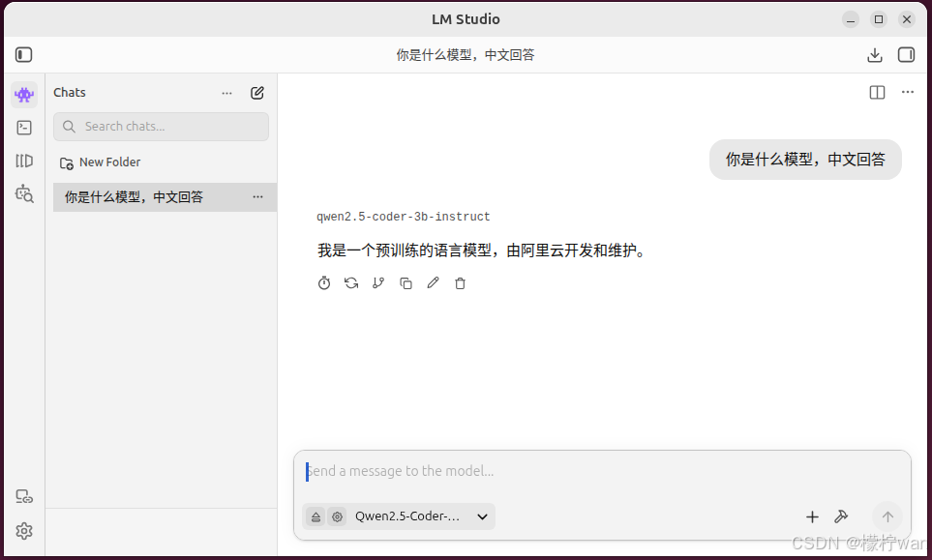Close the LM Studio window
Screen dimensions: 932x560
(x=907, y=19)
